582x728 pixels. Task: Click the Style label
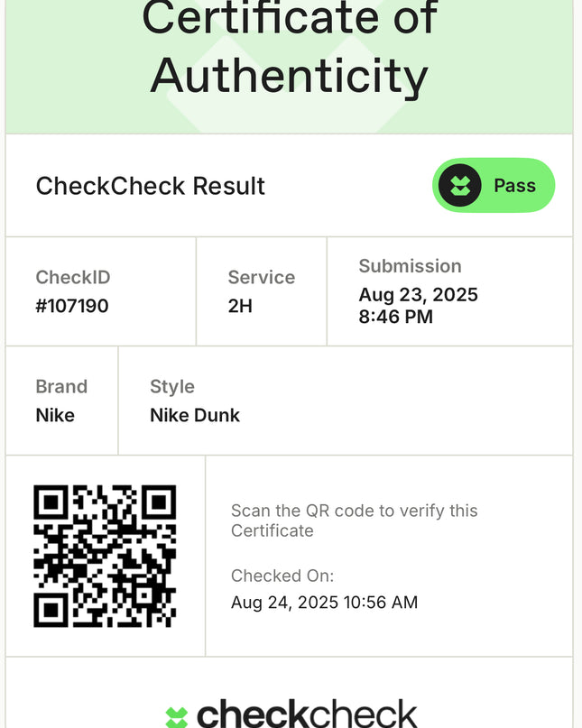[172, 387]
